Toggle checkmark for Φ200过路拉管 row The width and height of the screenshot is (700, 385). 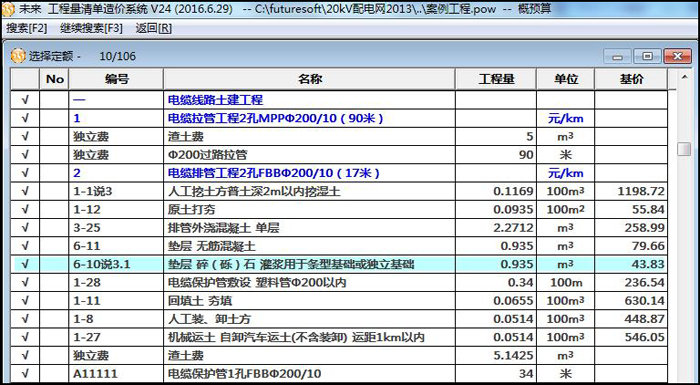pyautogui.click(x=25, y=155)
